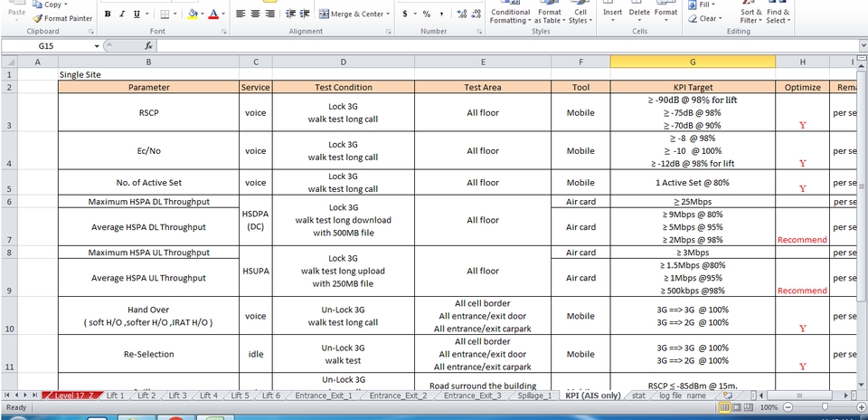The image size is (868, 420).
Task: Click the insert function fx icon
Action: pyautogui.click(x=149, y=46)
